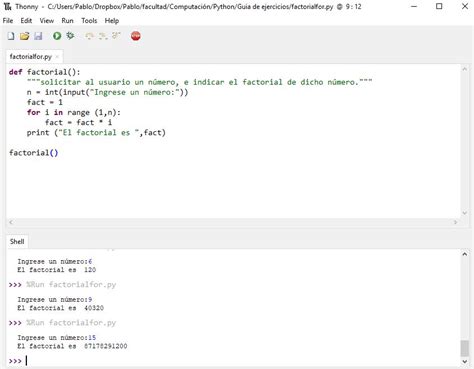474x369 pixels.
Task: Debug current script with bug icon
Action: 70,36
